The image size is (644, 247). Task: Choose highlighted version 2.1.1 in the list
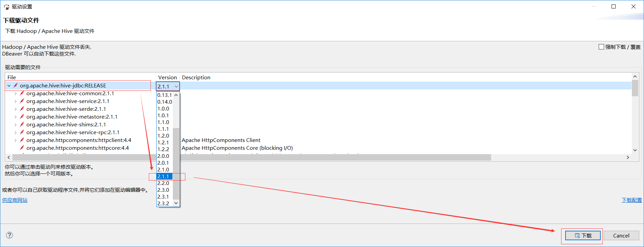click(165, 177)
